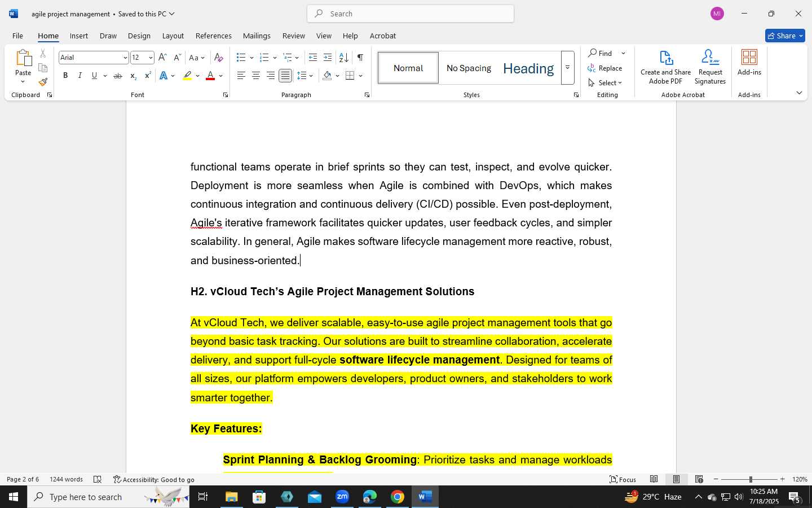
Task: Switch to Insert tab
Action: (x=79, y=36)
